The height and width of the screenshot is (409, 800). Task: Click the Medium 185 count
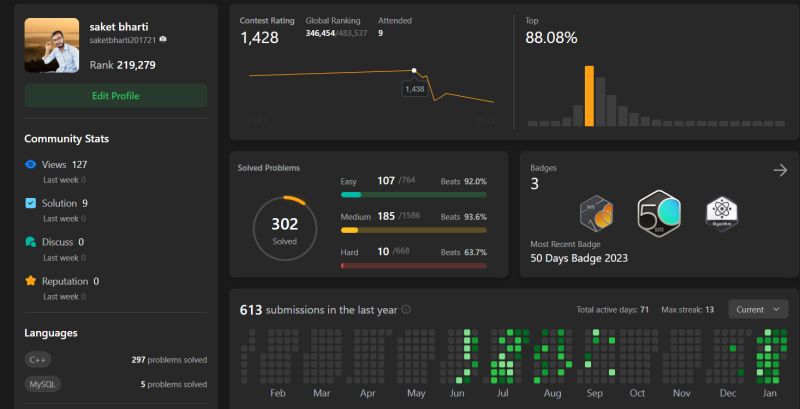386,216
